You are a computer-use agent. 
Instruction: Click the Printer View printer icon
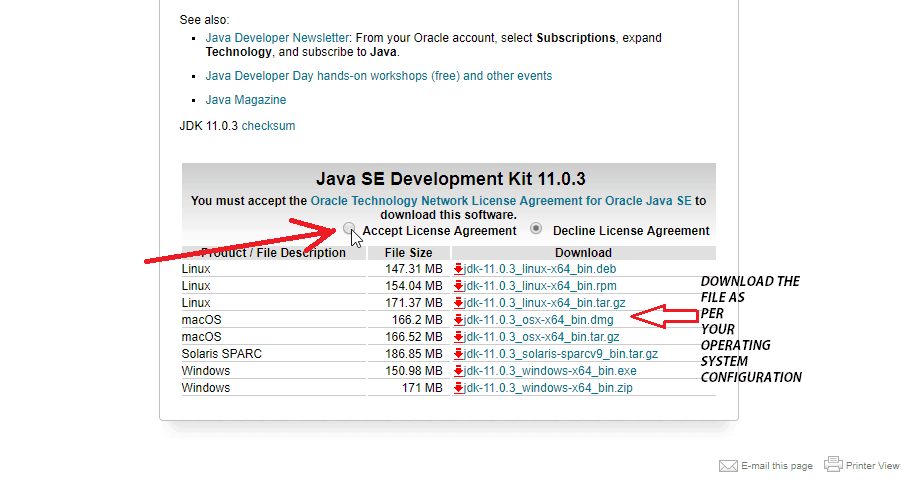833,465
